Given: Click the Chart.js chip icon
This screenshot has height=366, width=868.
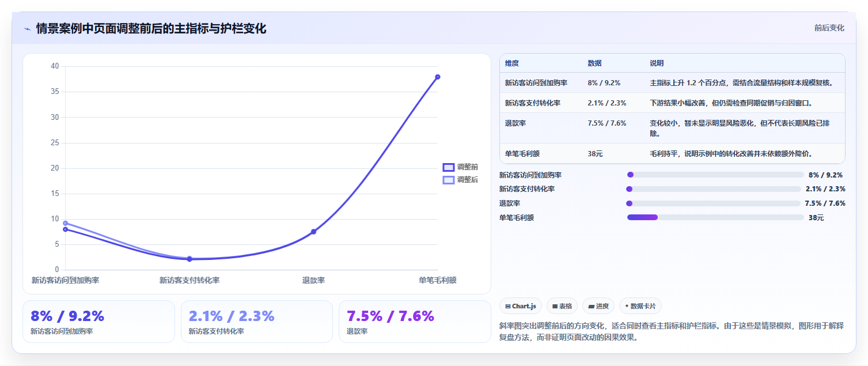Looking at the screenshot, I should pyautogui.click(x=508, y=307).
